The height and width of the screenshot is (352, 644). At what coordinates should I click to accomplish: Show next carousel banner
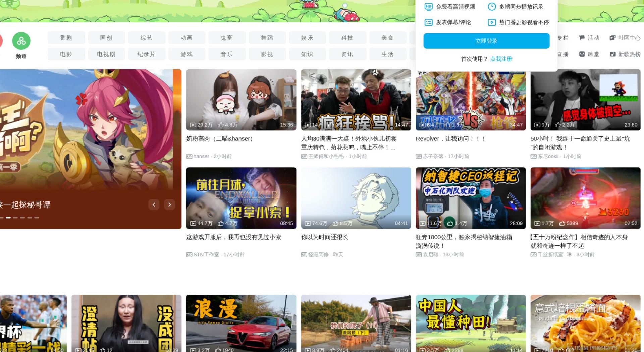click(x=170, y=204)
